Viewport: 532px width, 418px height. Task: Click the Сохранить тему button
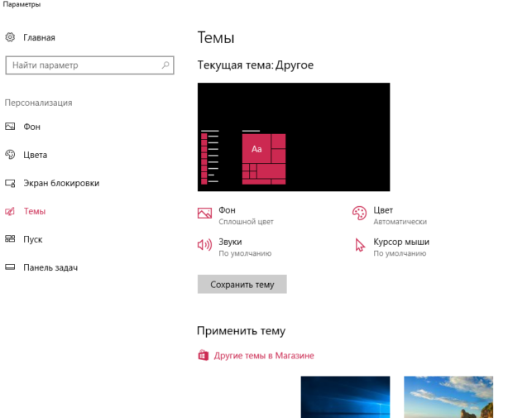point(242,284)
